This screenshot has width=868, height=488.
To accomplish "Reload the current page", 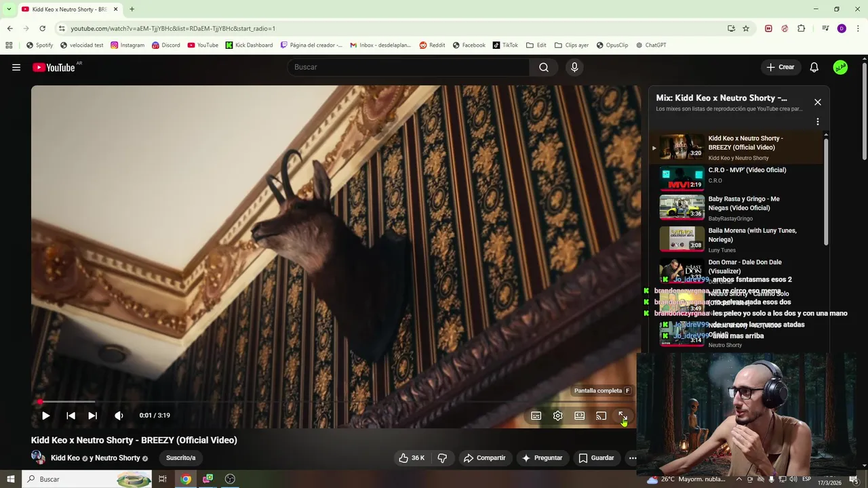I will click(x=42, y=28).
